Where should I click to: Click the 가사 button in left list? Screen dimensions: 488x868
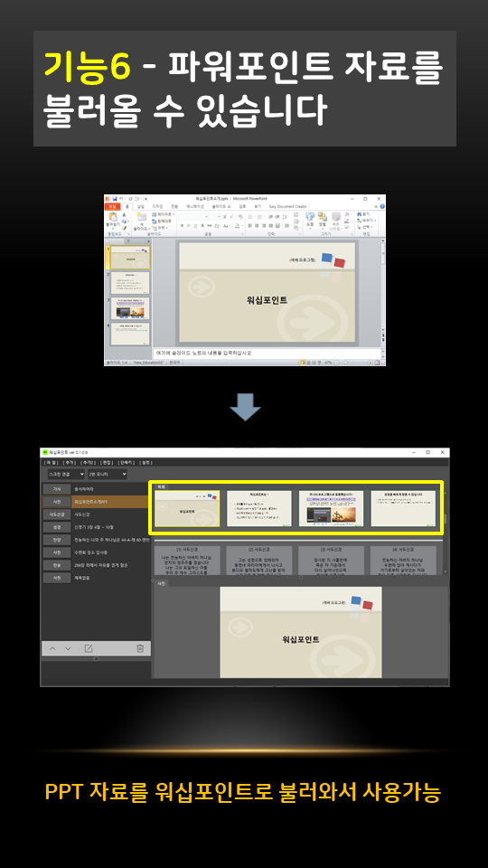pyautogui.click(x=56, y=489)
